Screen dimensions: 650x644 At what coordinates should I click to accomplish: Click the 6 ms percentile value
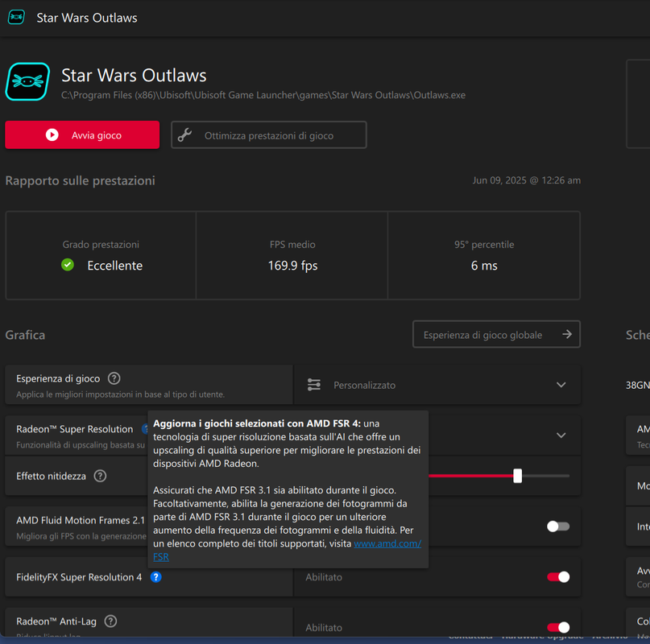(484, 266)
